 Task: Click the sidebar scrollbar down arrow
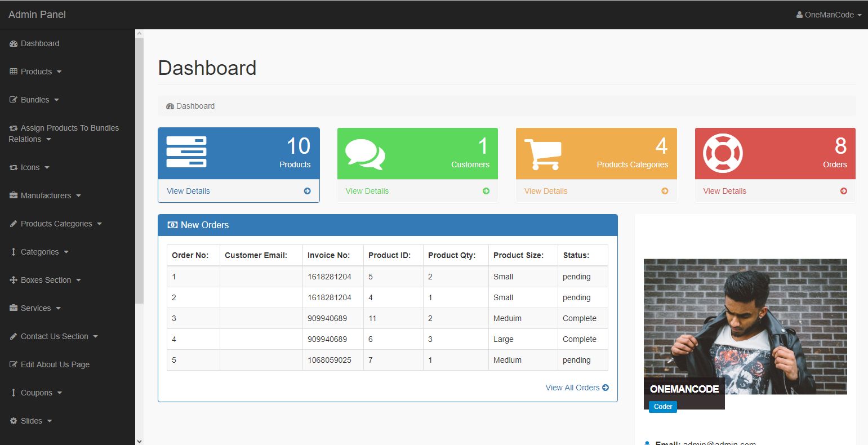click(x=140, y=440)
